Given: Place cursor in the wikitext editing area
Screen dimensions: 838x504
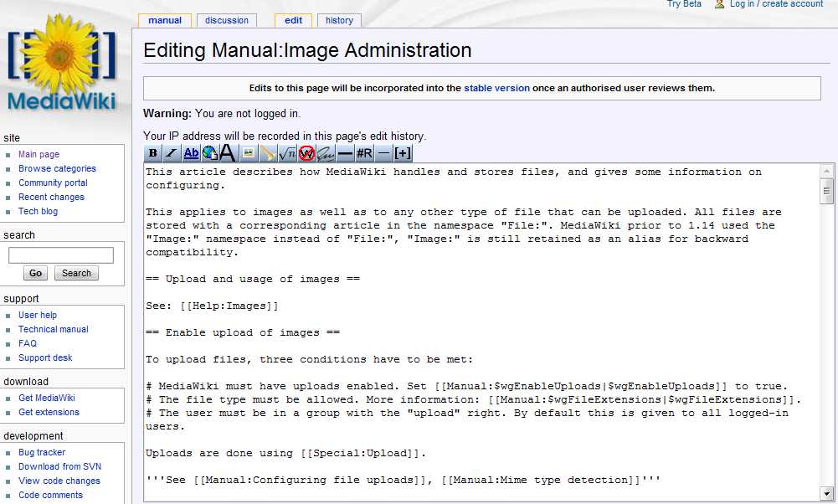Looking at the screenshot, I should click(482, 332).
